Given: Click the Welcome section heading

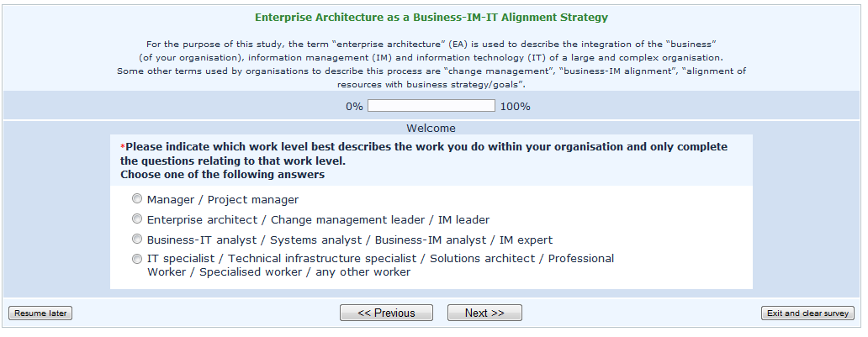Looking at the screenshot, I should (431, 129).
